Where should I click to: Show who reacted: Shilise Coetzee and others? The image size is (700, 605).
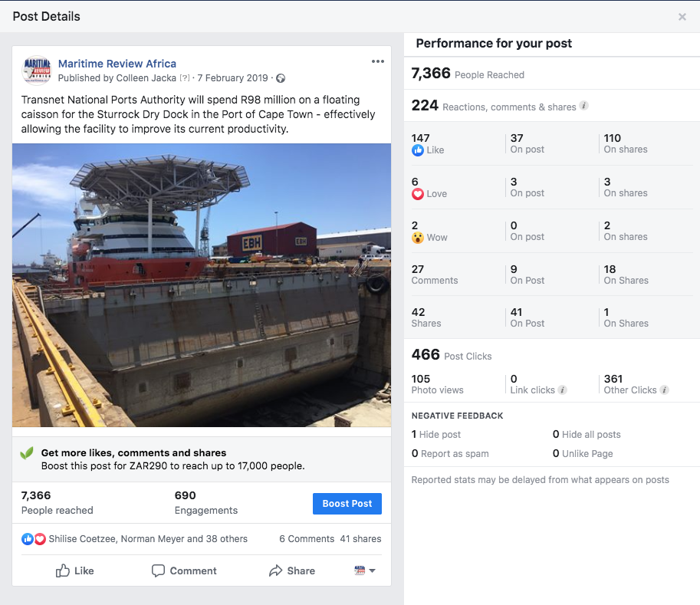click(x=148, y=539)
